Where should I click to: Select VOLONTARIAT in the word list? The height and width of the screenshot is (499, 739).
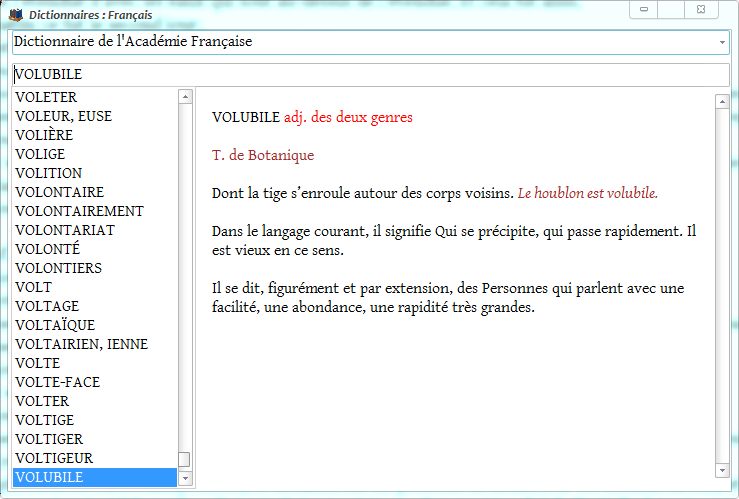click(95, 230)
